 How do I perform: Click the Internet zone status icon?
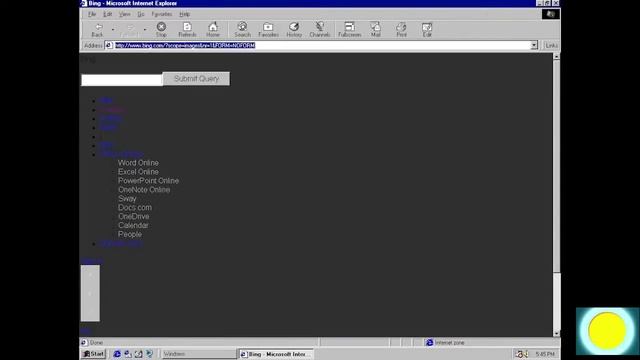[429, 342]
